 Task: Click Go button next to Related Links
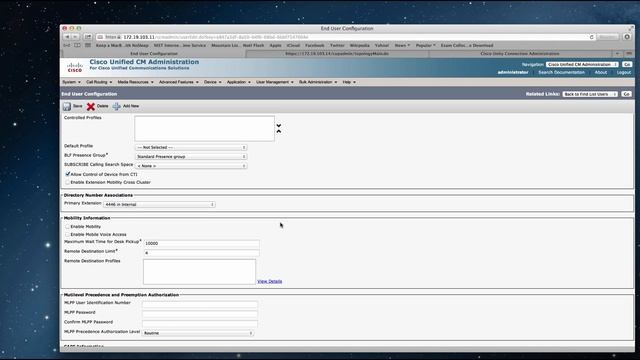tap(627, 94)
